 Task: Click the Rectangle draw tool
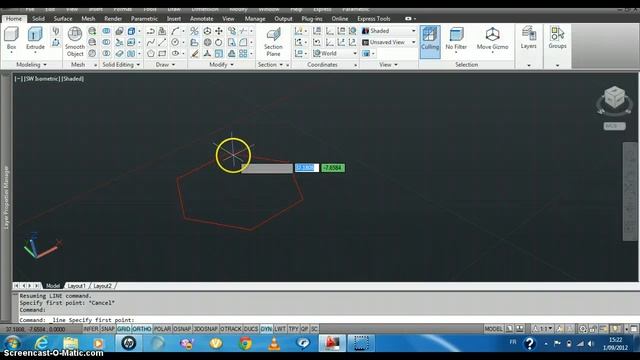162,53
